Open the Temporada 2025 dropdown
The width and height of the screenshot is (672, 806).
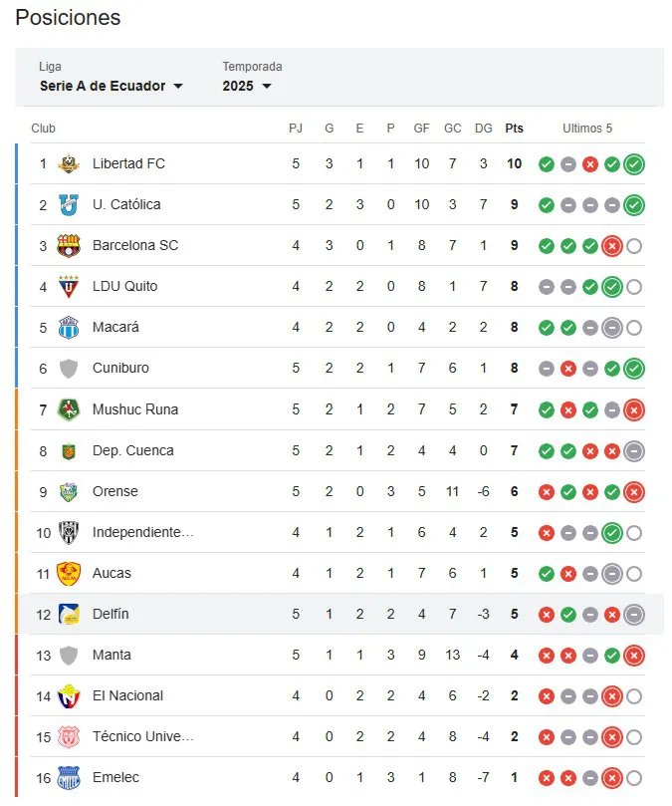point(247,86)
